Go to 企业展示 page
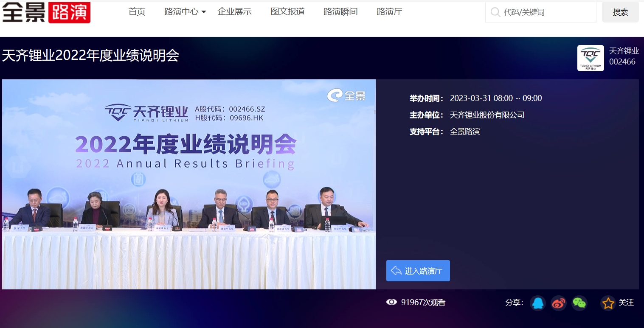Screen dimensions: 644x328 pos(234,12)
